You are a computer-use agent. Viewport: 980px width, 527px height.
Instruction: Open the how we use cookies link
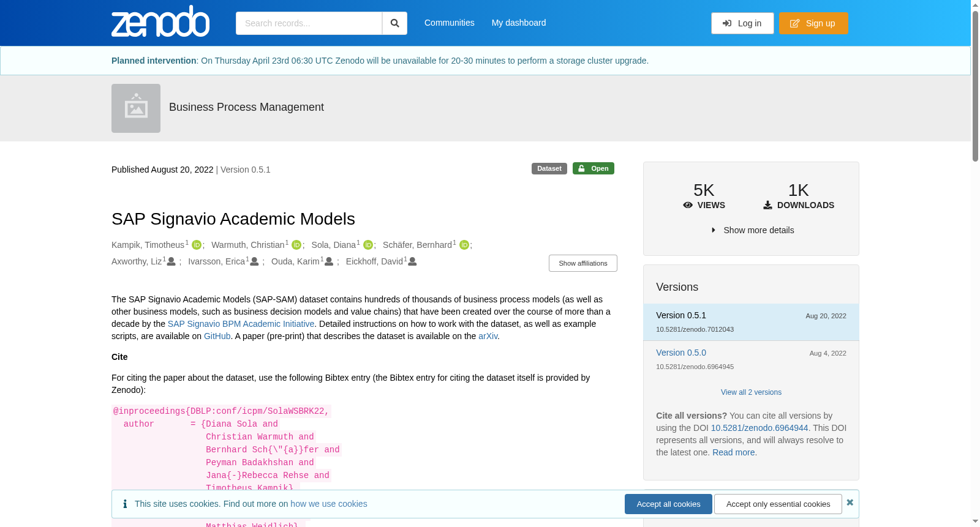pyautogui.click(x=329, y=504)
